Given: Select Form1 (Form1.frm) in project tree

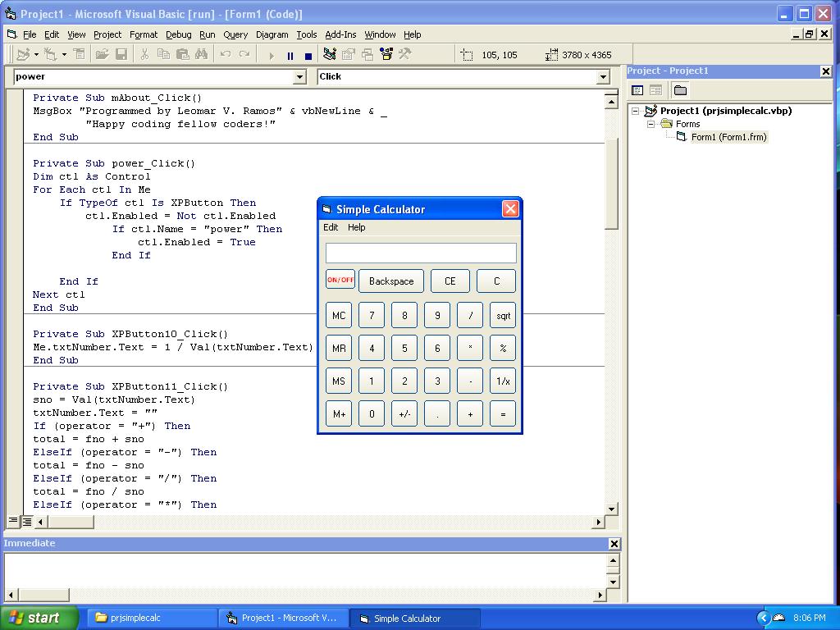Looking at the screenshot, I should pyautogui.click(x=728, y=137).
